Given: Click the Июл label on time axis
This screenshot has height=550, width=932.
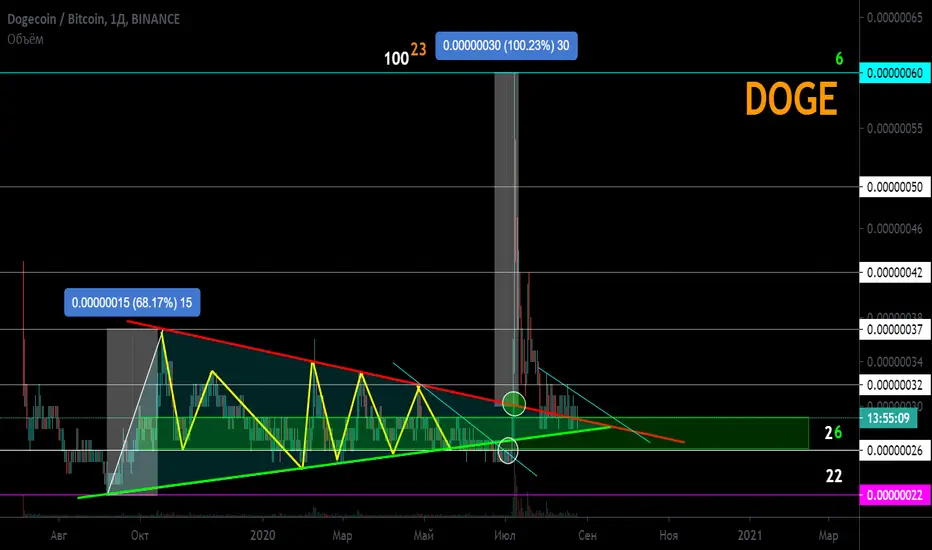Looking at the screenshot, I should coord(505,536).
